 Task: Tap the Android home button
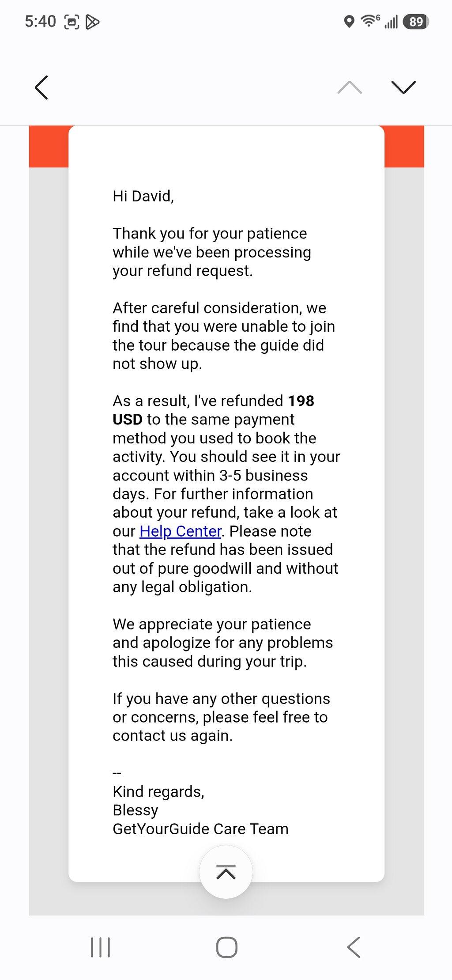pyautogui.click(x=226, y=947)
